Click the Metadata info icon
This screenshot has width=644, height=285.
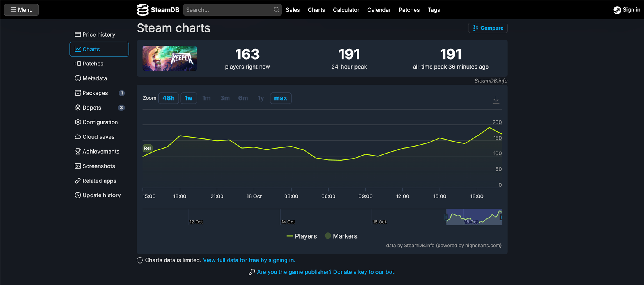(78, 78)
